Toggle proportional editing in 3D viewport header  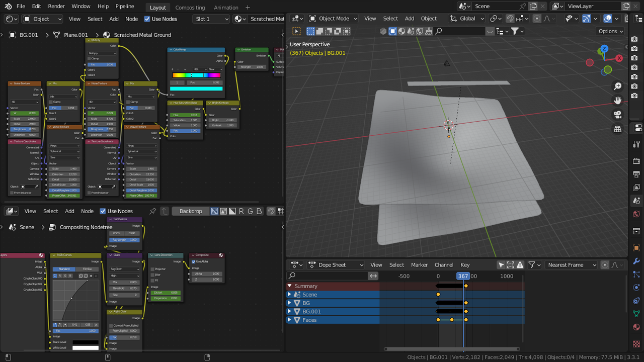pos(537,19)
